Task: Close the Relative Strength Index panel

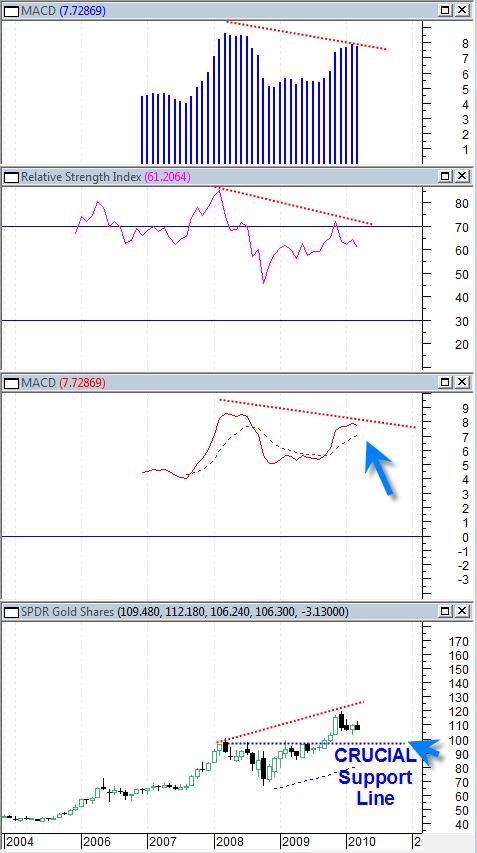Action: pos(461,176)
